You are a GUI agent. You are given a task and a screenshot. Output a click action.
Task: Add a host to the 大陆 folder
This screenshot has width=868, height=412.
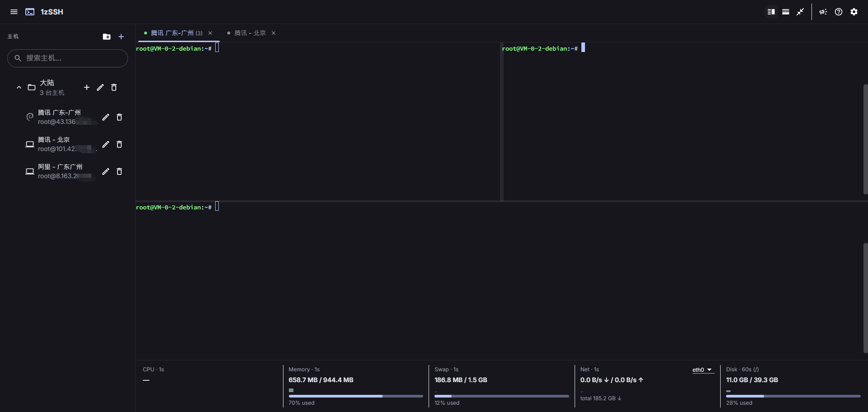pyautogui.click(x=87, y=87)
